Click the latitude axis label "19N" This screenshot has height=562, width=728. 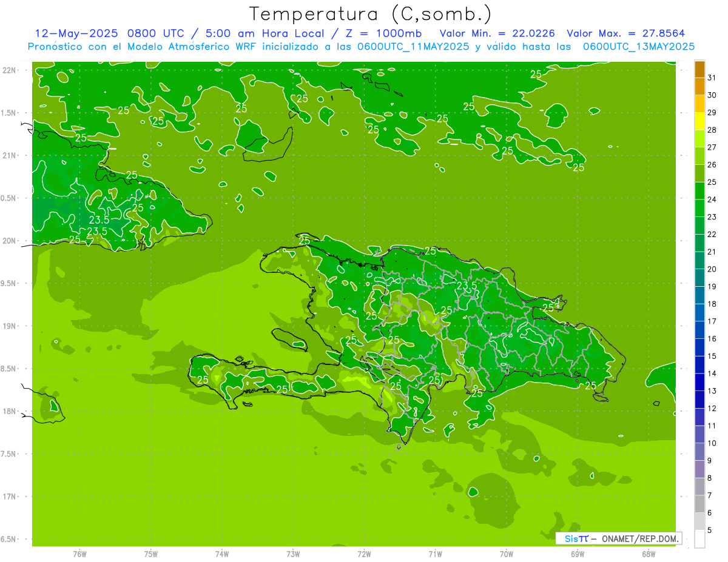[9, 326]
